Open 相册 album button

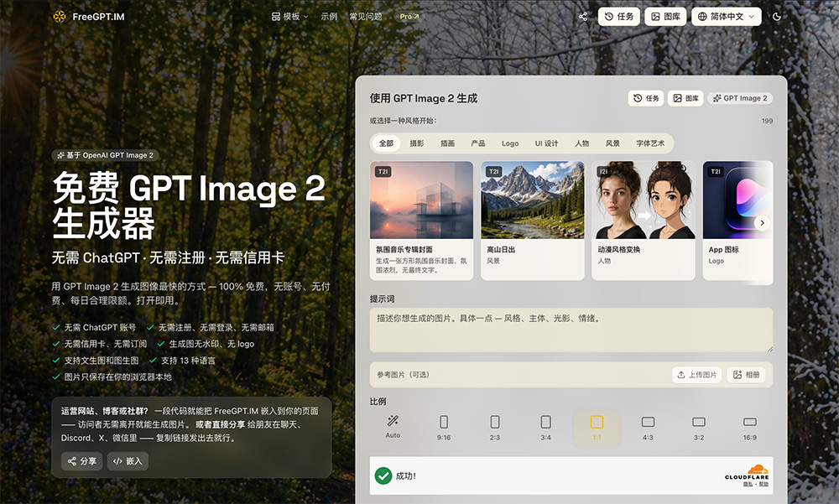pyautogui.click(x=746, y=375)
